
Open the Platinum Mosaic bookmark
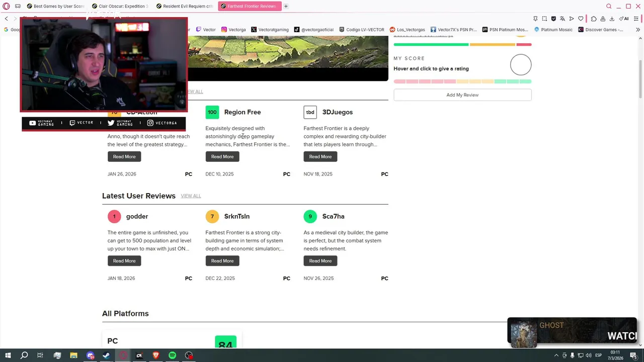click(553, 30)
